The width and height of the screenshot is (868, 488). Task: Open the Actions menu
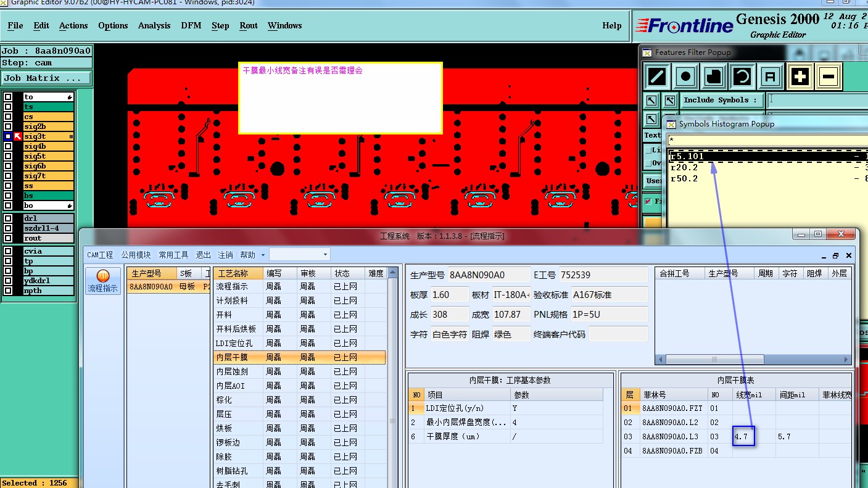point(73,25)
